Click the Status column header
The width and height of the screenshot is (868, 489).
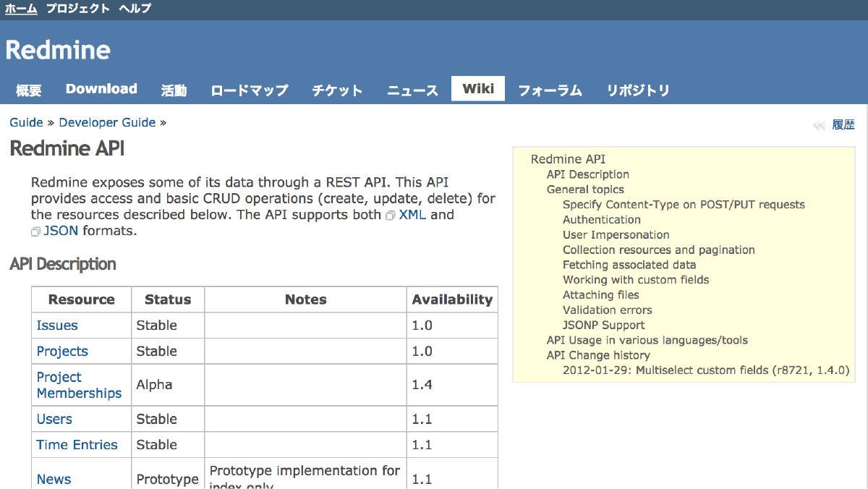click(168, 299)
